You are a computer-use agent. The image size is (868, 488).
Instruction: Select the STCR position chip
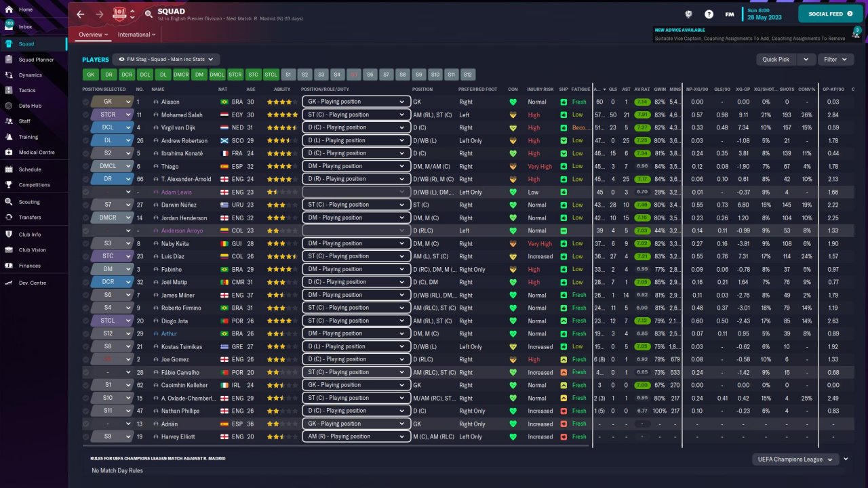pyautogui.click(x=235, y=75)
